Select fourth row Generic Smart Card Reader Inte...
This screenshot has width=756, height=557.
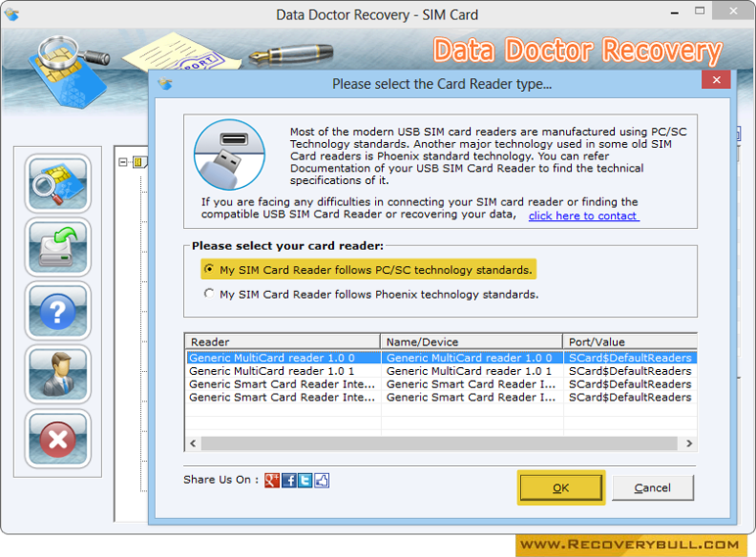284,397
